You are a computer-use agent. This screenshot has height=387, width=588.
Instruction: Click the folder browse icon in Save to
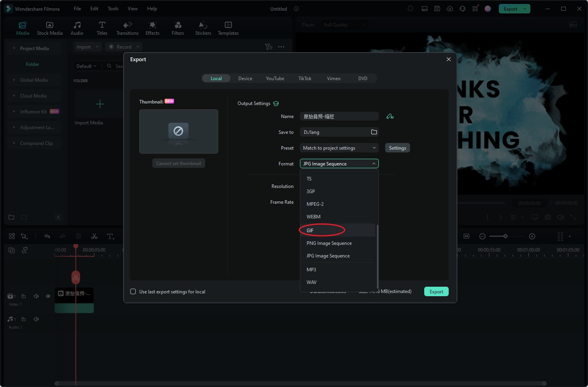(374, 132)
